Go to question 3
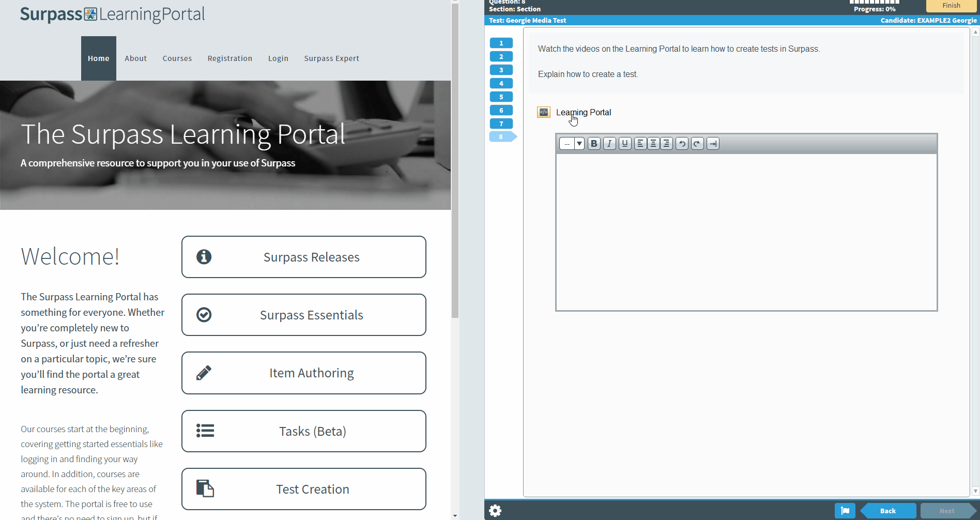 pos(501,70)
